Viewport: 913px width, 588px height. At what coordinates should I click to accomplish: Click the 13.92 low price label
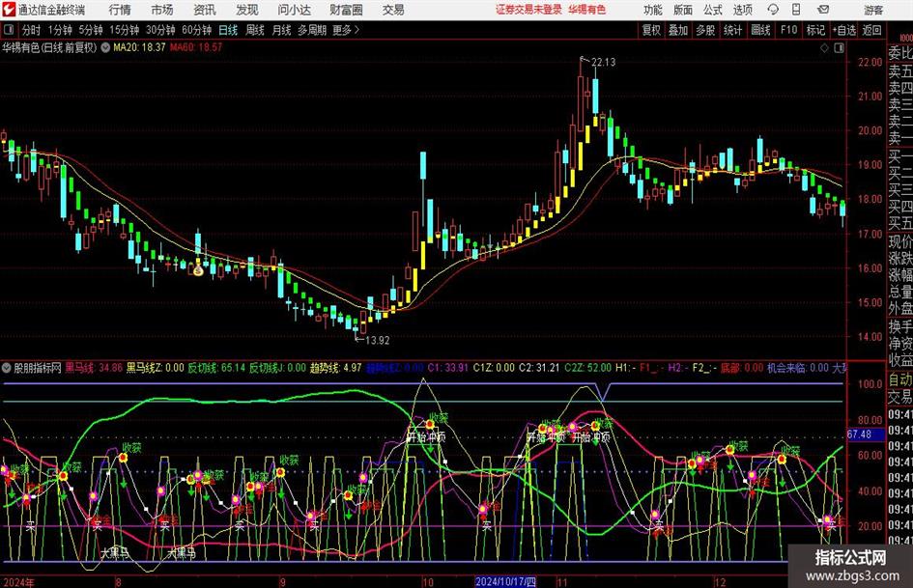pyautogui.click(x=378, y=340)
